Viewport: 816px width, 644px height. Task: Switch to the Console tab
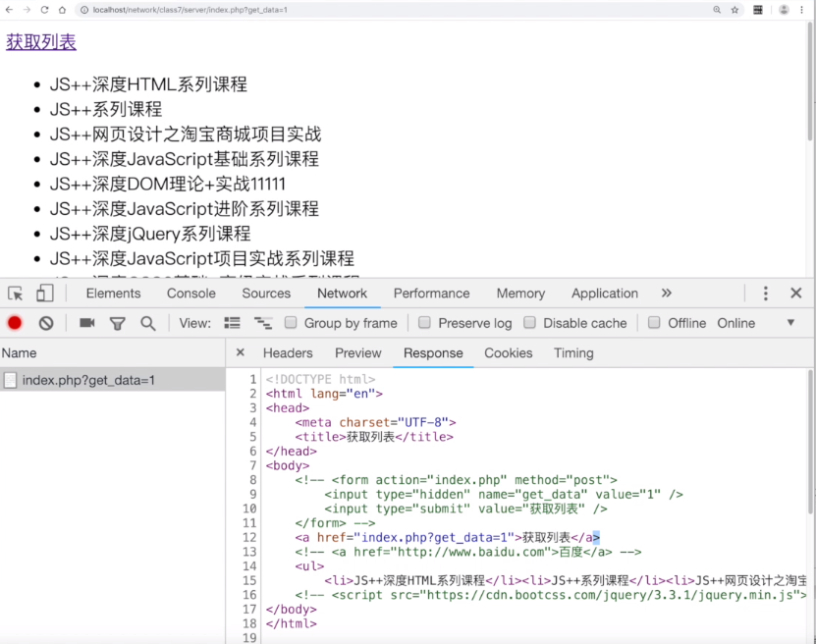click(191, 294)
